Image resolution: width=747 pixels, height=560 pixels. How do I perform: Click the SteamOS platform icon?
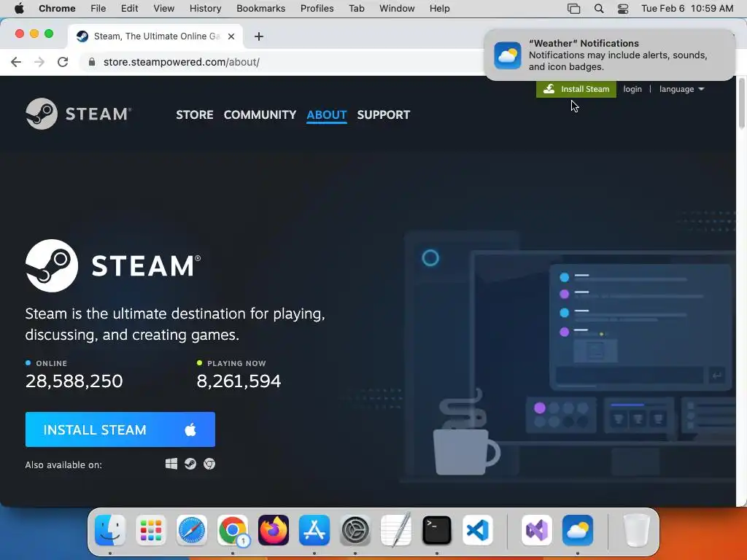point(190,464)
